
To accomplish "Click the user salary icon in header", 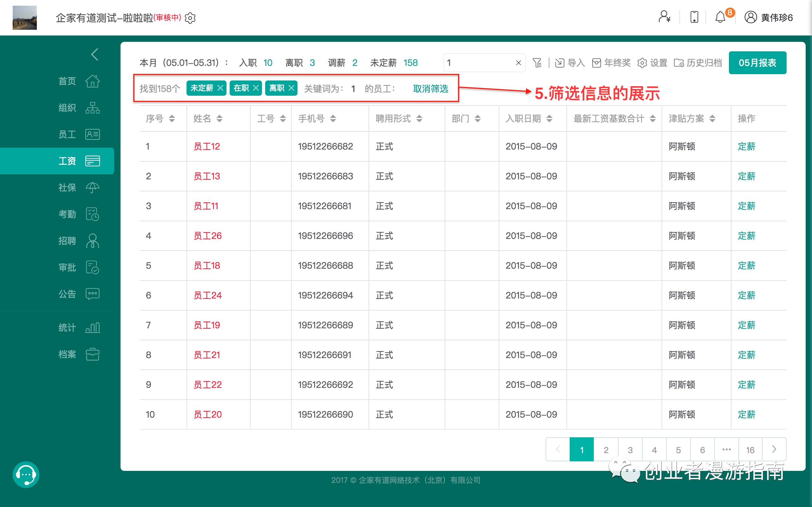I will (665, 17).
